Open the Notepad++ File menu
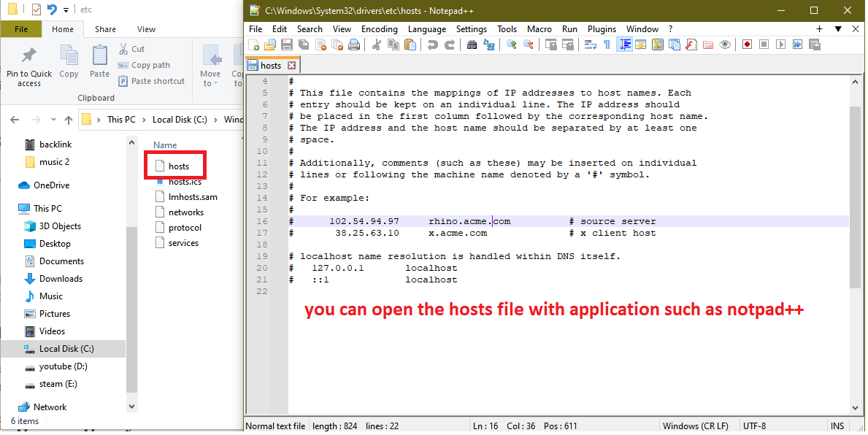This screenshot has height=435, width=868. click(x=256, y=29)
